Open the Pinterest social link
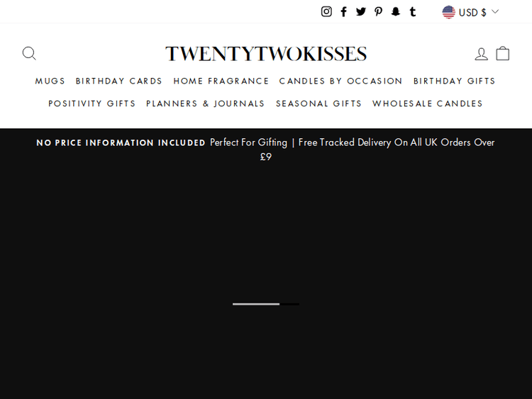The height and width of the screenshot is (399, 532). point(378,12)
